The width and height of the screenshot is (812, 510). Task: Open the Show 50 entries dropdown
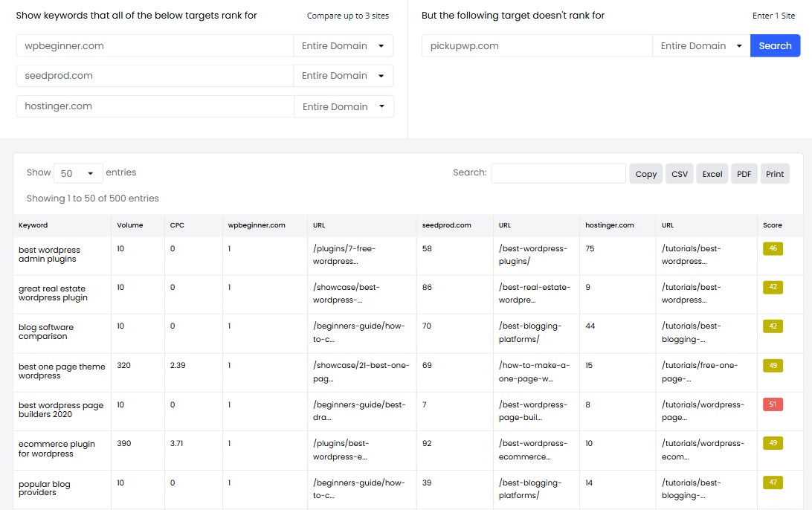point(77,173)
